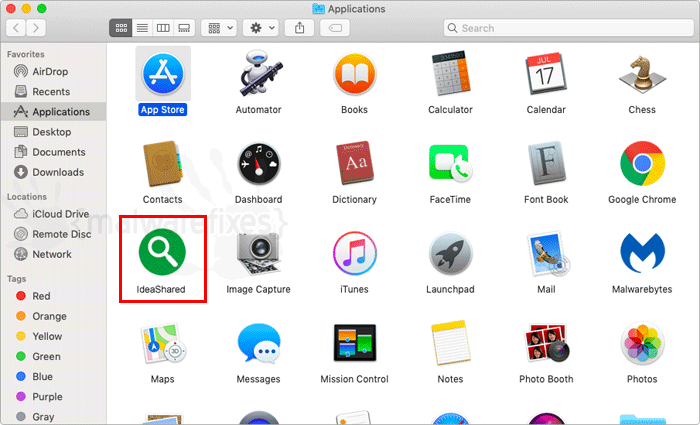
Task: Select the Green tag
Action: 54,356
